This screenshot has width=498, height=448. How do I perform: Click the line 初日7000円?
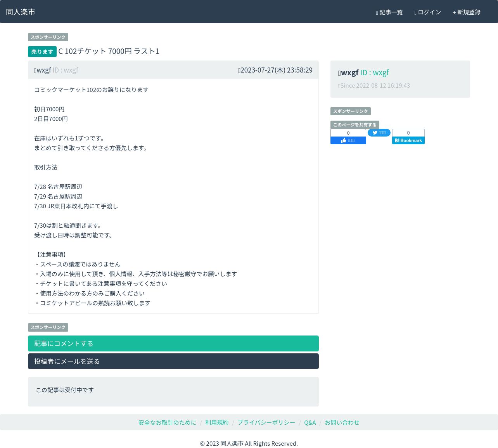click(49, 109)
